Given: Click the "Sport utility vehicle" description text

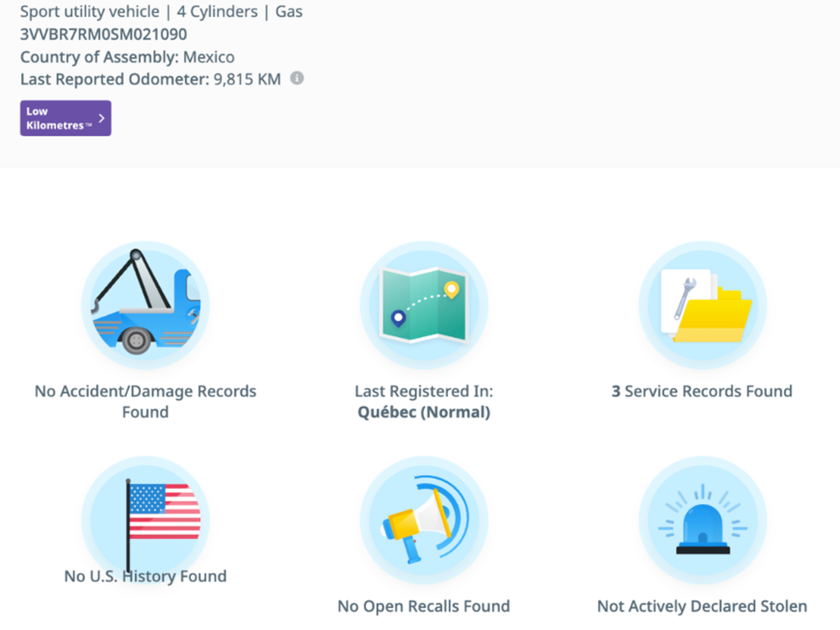Looking at the screenshot, I should point(90,12).
